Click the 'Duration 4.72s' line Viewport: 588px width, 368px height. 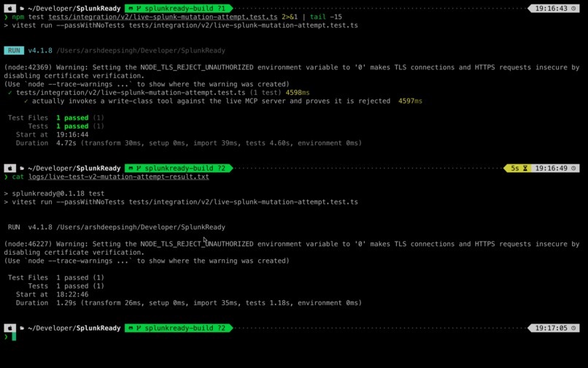tap(189, 143)
